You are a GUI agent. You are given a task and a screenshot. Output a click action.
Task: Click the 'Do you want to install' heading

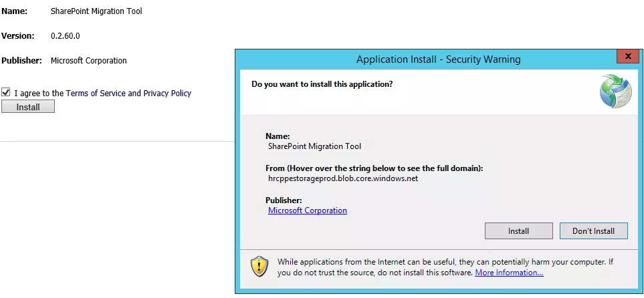pyautogui.click(x=322, y=84)
